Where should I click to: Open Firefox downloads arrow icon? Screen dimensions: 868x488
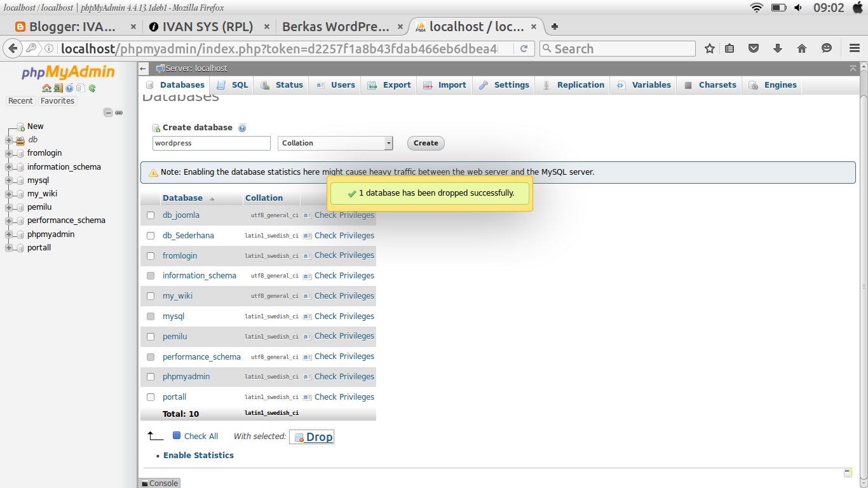(x=778, y=48)
